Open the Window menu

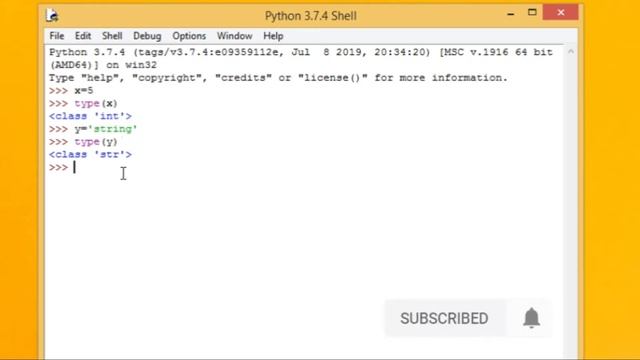[234, 36]
